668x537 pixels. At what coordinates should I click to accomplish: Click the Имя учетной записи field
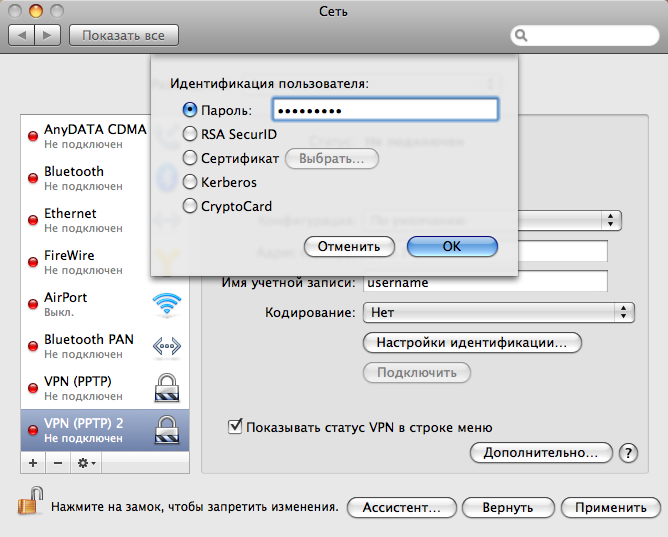point(485,282)
